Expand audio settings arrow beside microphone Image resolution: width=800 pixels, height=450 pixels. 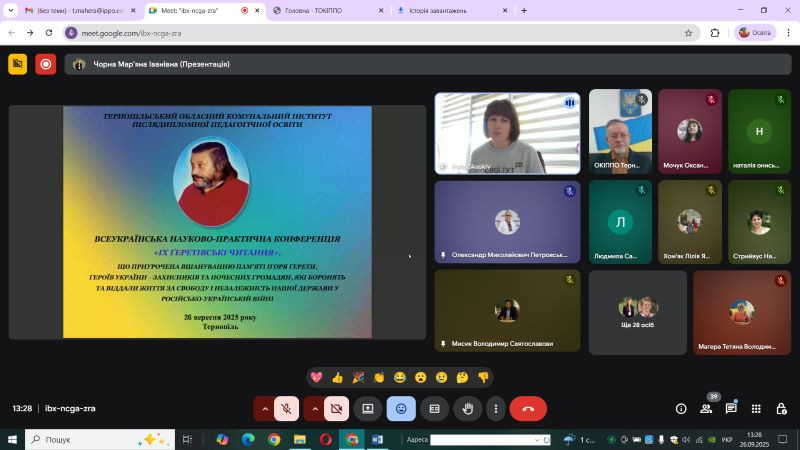click(x=264, y=408)
